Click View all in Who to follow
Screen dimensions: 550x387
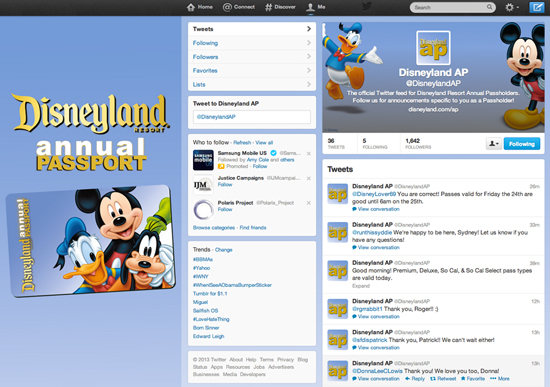(264, 142)
